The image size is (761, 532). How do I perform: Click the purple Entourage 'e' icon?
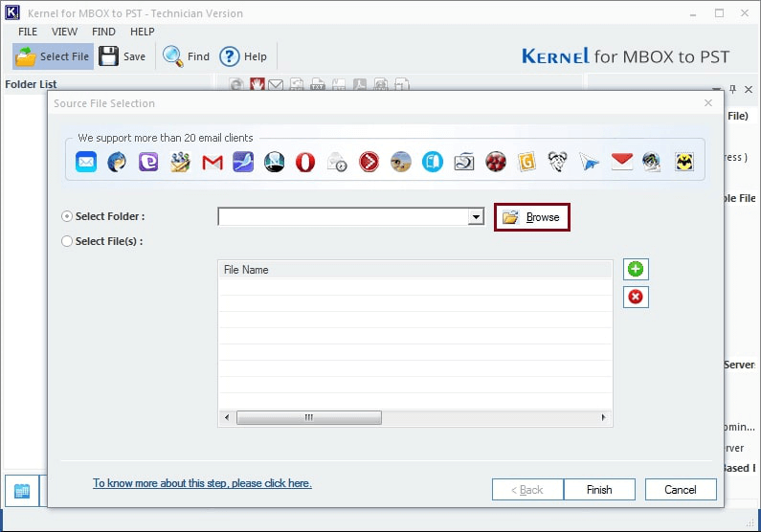(x=148, y=162)
